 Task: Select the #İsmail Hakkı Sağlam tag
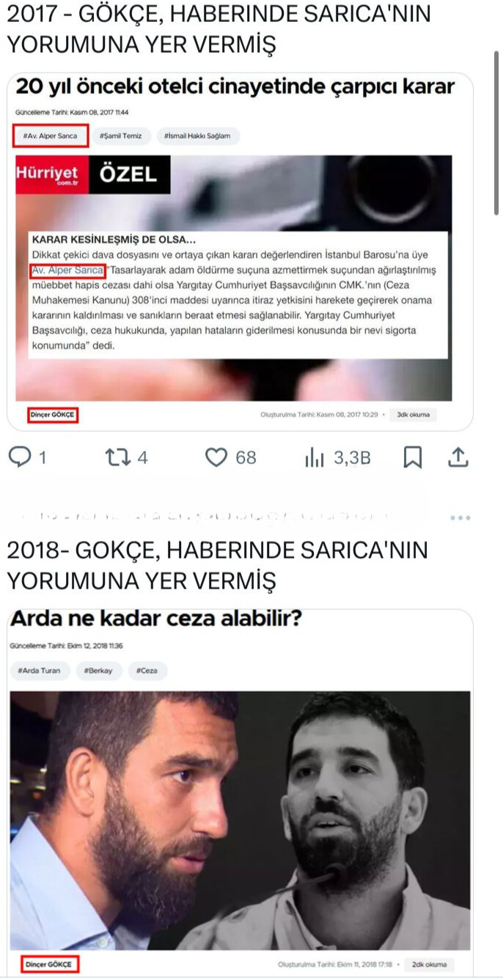point(197,136)
